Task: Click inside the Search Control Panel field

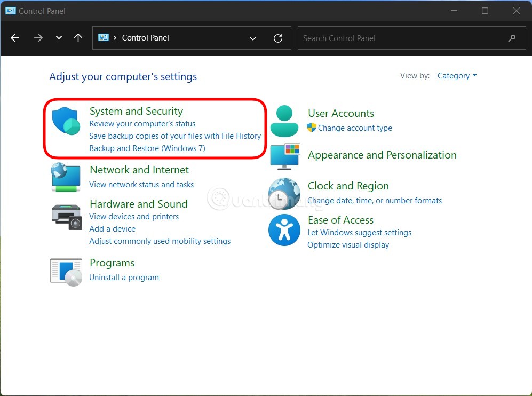Action: 400,38
